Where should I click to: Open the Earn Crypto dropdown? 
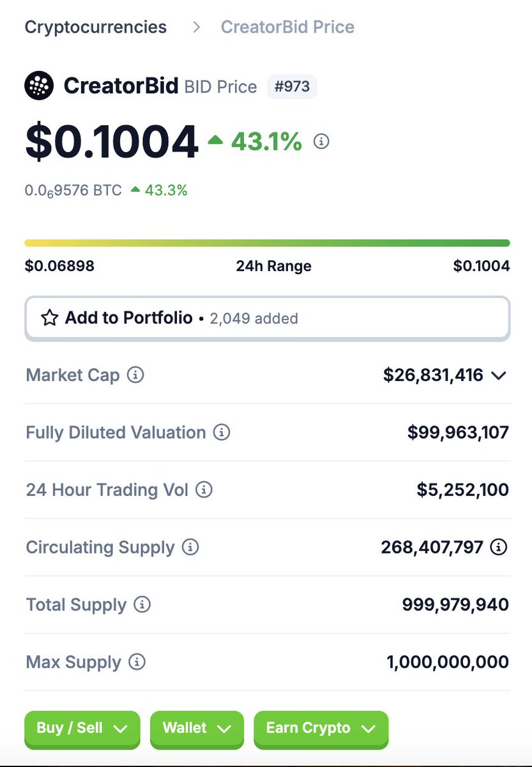(321, 729)
